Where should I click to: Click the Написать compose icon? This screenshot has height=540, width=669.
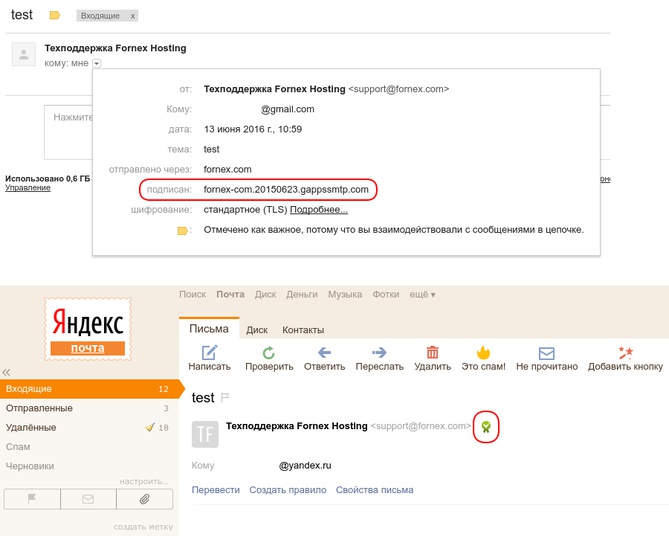(x=209, y=353)
